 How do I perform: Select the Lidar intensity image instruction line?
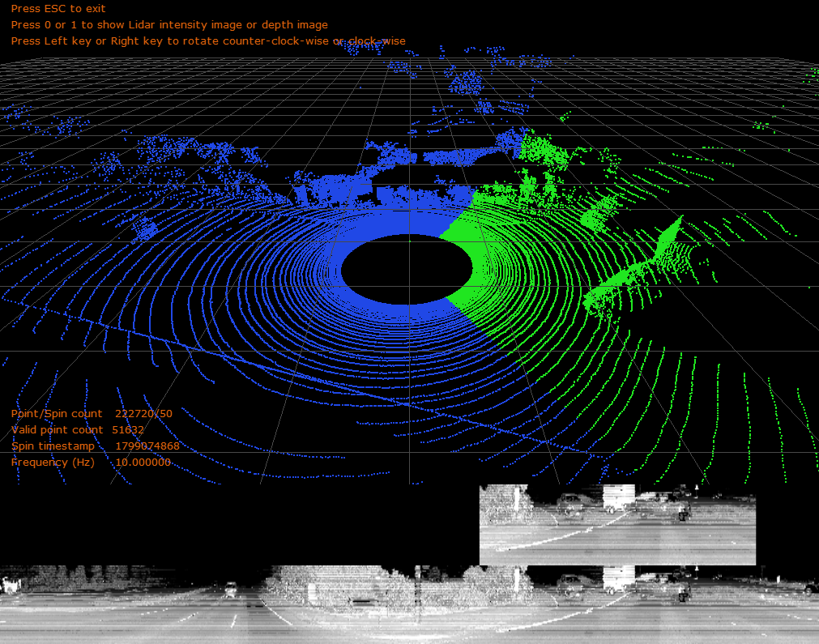pos(171,24)
